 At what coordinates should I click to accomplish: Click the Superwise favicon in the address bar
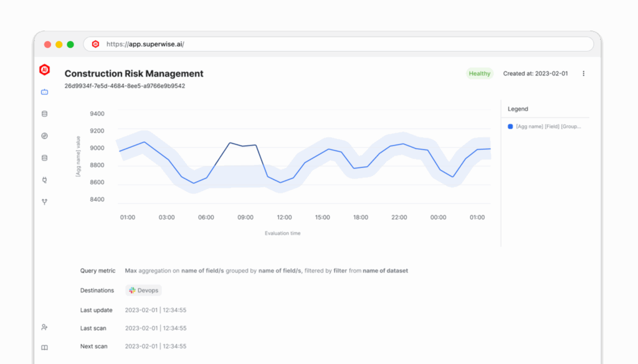point(95,44)
